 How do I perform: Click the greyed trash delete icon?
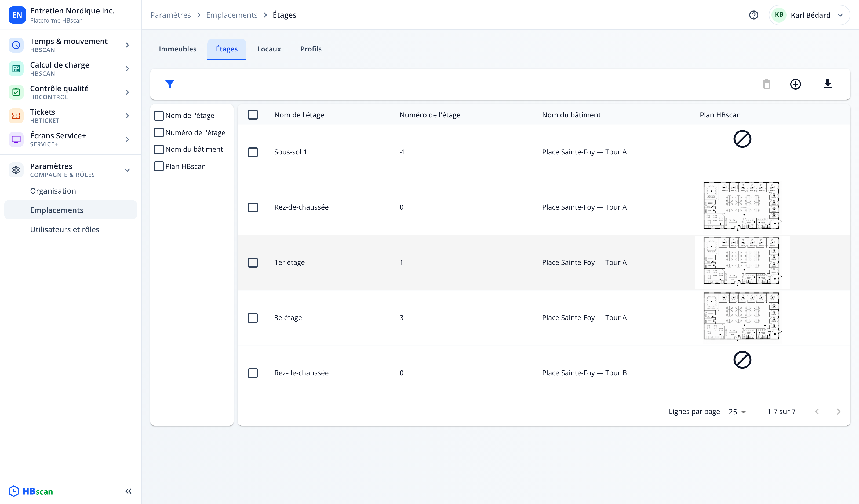coord(766,84)
